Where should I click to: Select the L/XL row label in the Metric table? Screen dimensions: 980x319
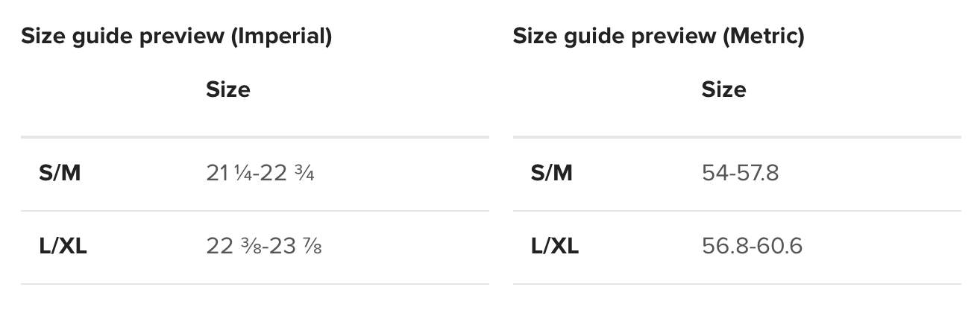pyautogui.click(x=555, y=247)
